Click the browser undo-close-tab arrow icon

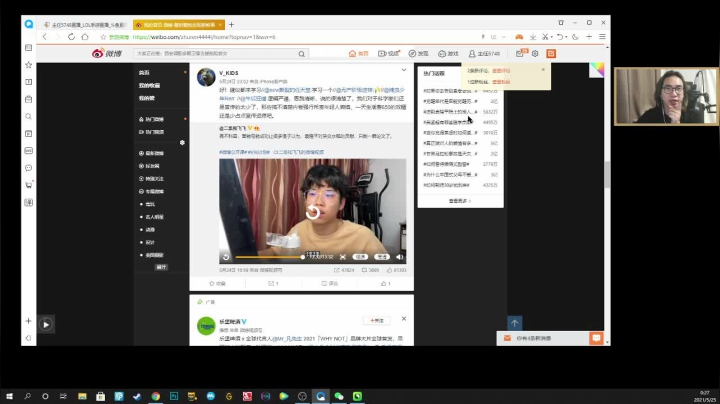(559, 37)
